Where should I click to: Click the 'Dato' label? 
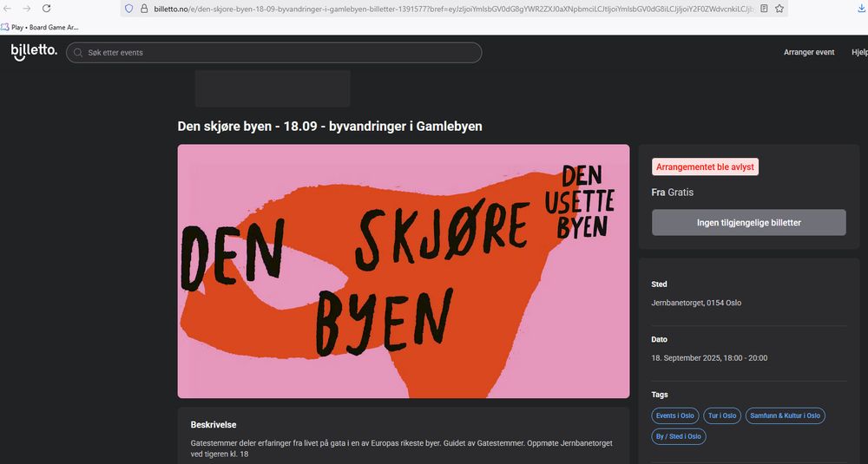[660, 340]
